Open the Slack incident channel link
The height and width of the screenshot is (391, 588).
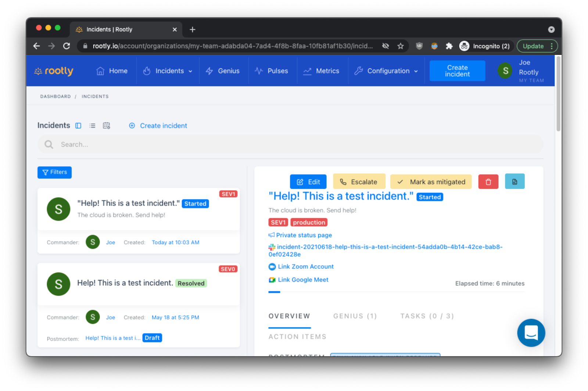click(x=385, y=250)
